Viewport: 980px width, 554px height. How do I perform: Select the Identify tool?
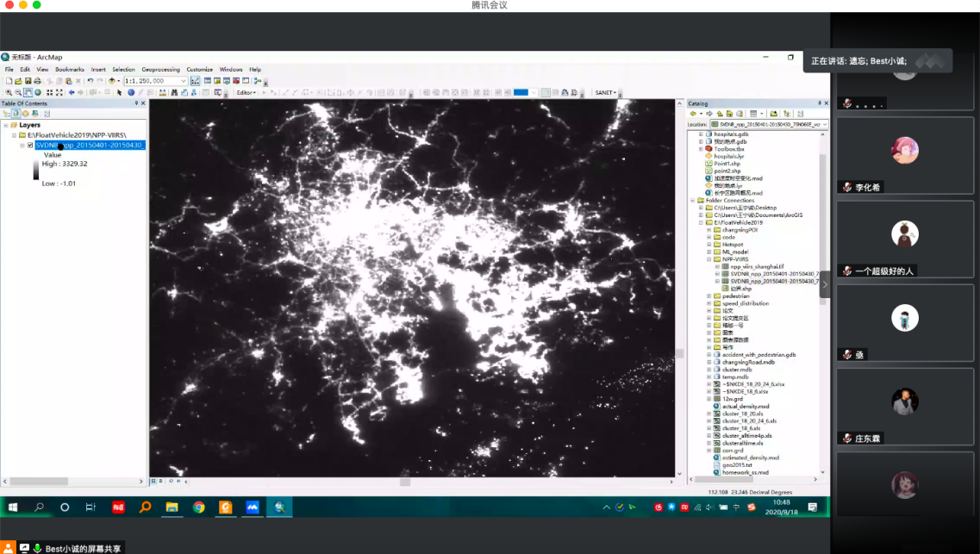pos(131,92)
